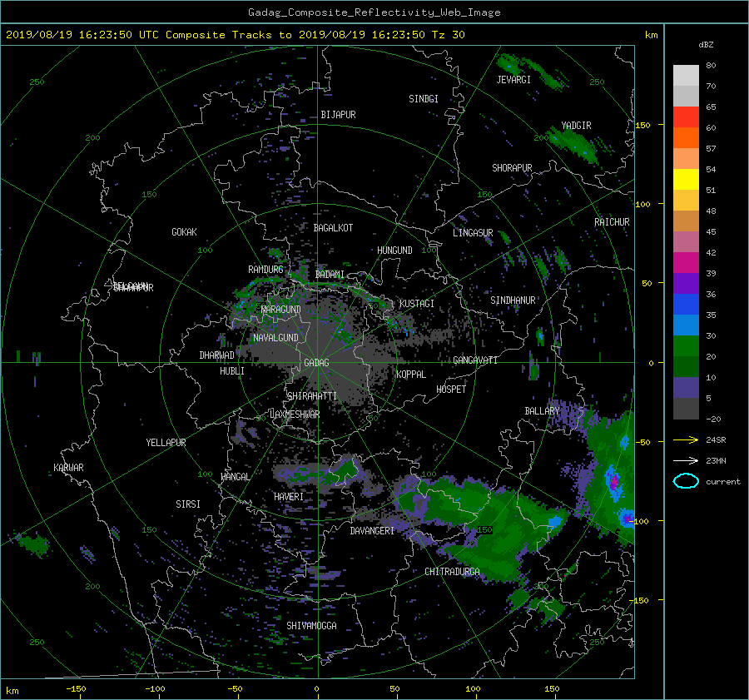The height and width of the screenshot is (700, 749).
Task: Click the GANGAVATI city label
Action: click(x=475, y=360)
